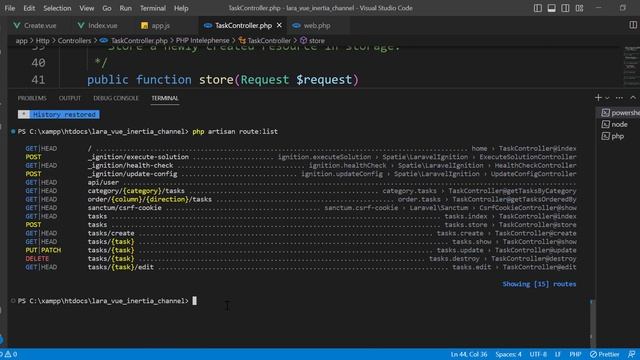Click the 'store' method breadcrumb
The width and height of the screenshot is (640, 360).
point(313,40)
